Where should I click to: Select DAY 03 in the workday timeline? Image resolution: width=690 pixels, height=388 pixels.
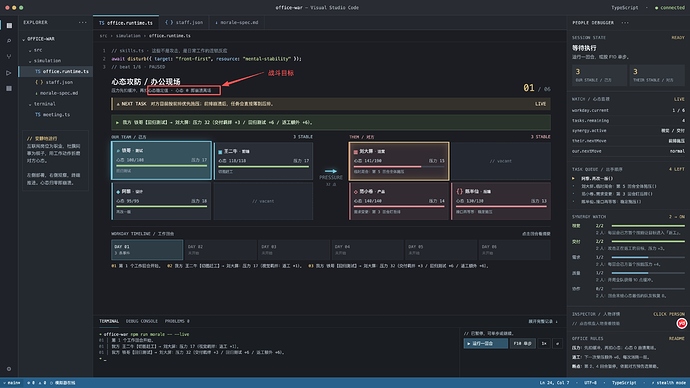[x=294, y=250]
